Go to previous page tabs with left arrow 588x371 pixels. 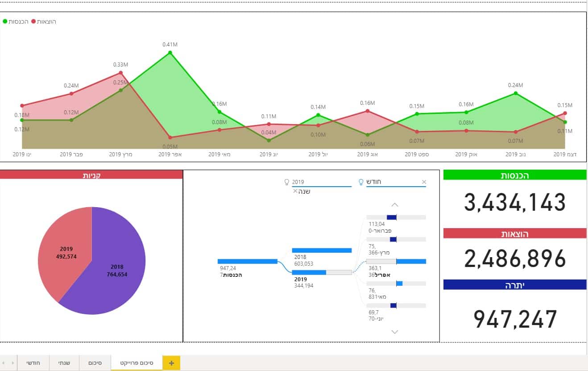[4, 363]
